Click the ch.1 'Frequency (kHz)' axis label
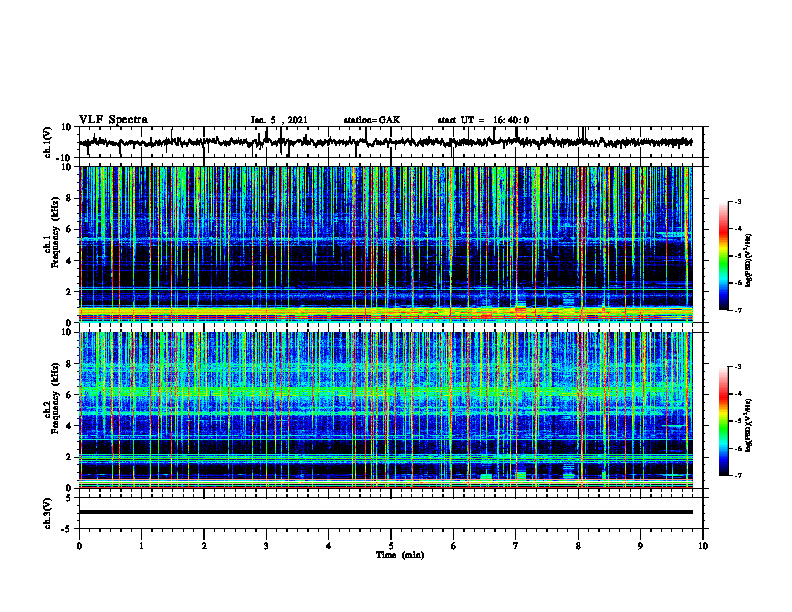 point(55,233)
